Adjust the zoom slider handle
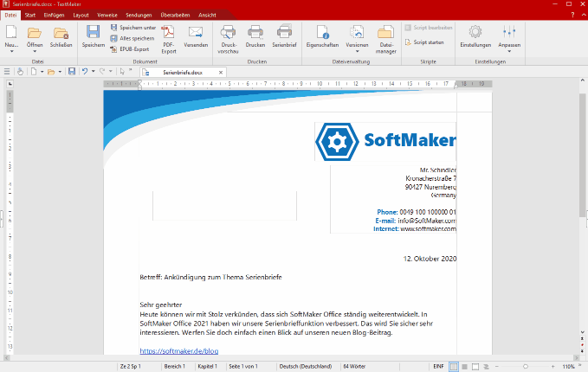588x372 pixels. [x=526, y=367]
